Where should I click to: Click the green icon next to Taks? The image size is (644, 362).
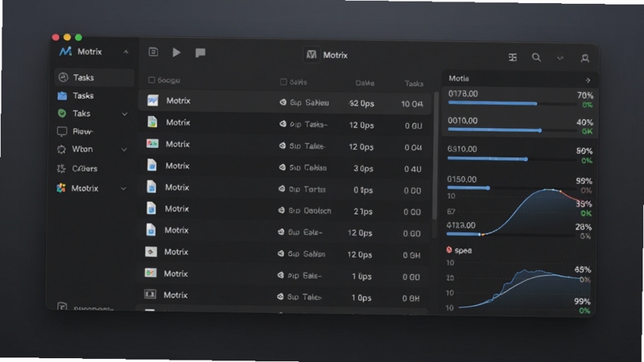click(62, 113)
